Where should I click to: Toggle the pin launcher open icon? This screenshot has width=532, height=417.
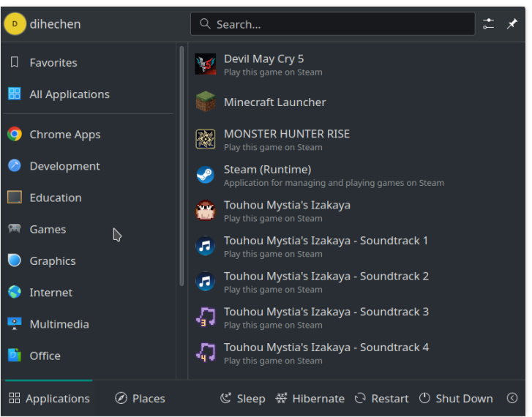click(512, 23)
